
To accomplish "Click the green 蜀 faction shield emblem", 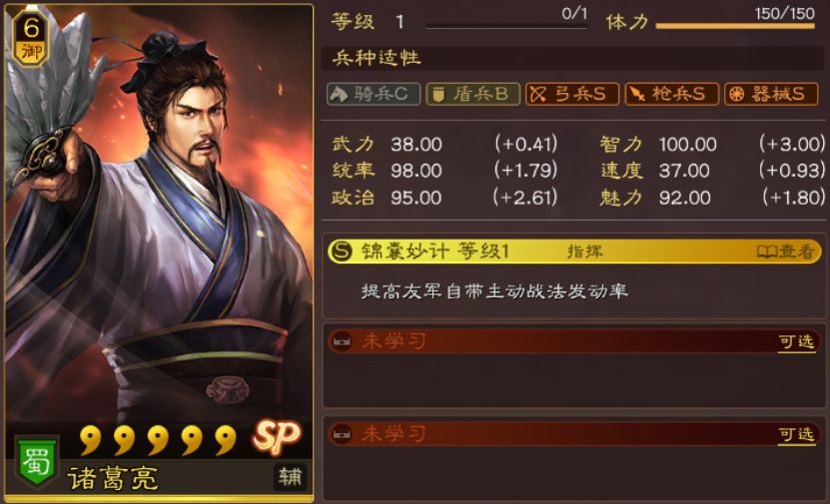I will tap(36, 462).
